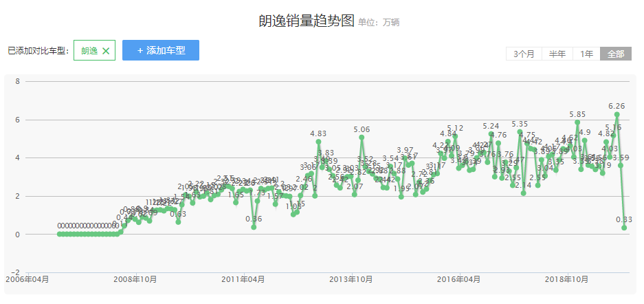
Task: Select the 5.24 data point
Action: coord(491,134)
